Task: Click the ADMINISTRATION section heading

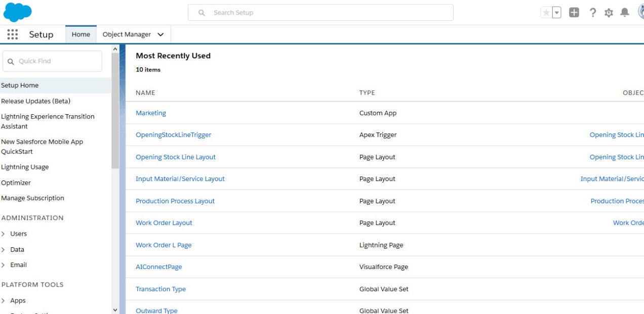Action: point(32,218)
